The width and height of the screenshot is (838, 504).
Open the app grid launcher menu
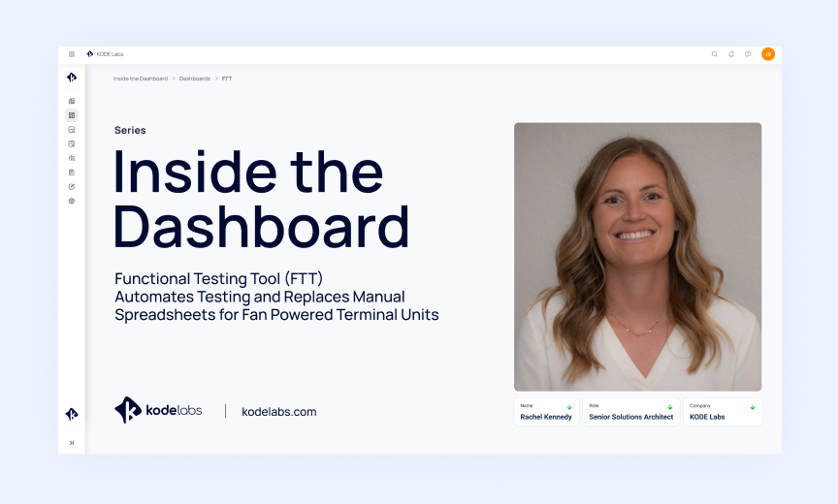tap(72, 54)
